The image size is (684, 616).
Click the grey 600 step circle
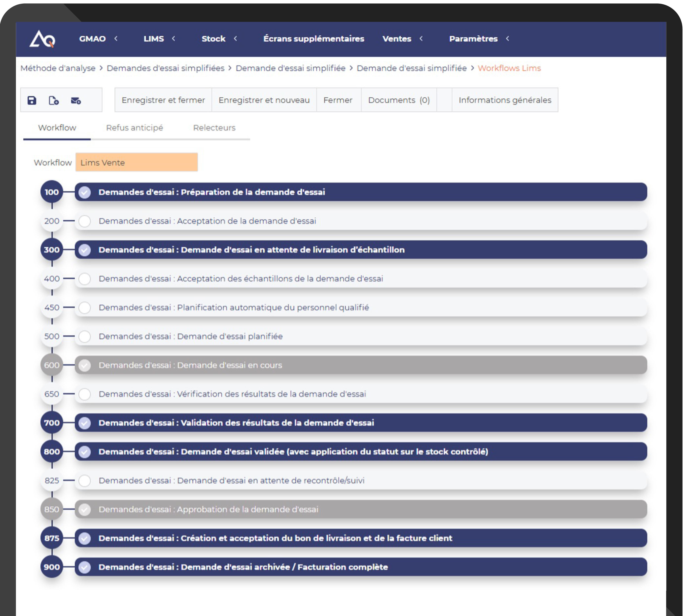click(52, 365)
